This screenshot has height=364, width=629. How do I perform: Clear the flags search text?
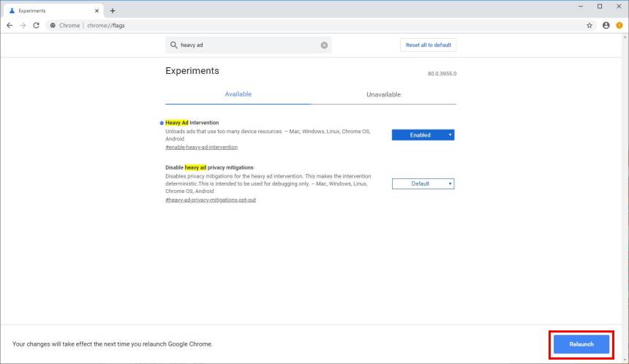pos(324,45)
